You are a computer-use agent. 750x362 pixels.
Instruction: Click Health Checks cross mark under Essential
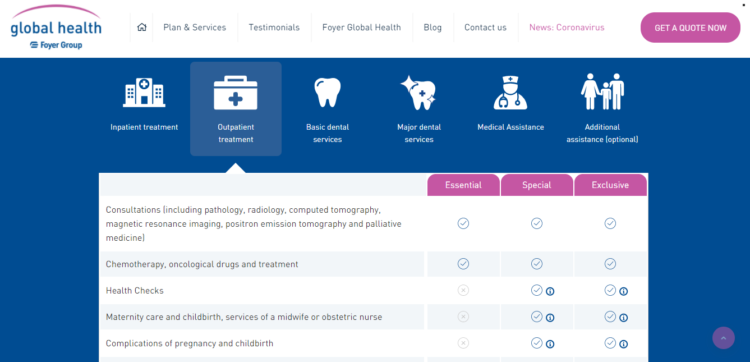tap(463, 290)
